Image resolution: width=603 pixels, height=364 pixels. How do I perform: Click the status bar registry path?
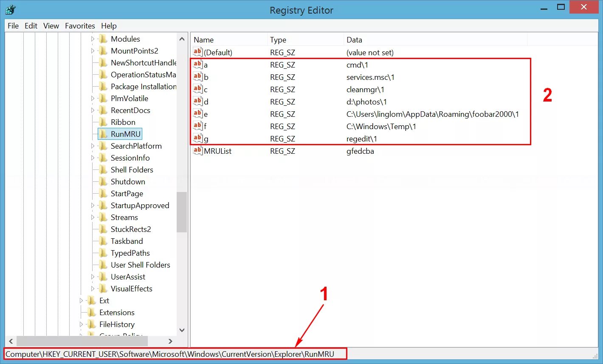click(x=170, y=354)
